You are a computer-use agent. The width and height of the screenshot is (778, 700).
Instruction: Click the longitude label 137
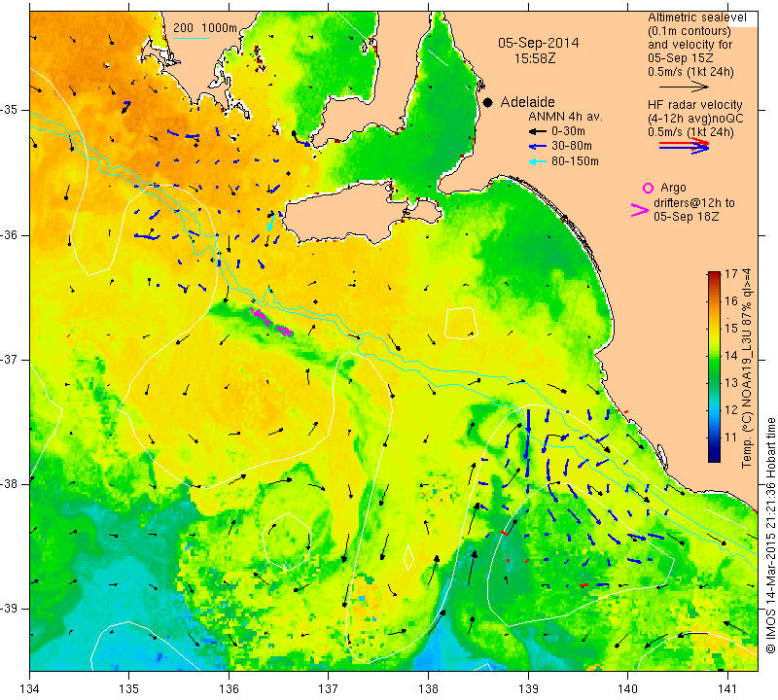(329, 689)
